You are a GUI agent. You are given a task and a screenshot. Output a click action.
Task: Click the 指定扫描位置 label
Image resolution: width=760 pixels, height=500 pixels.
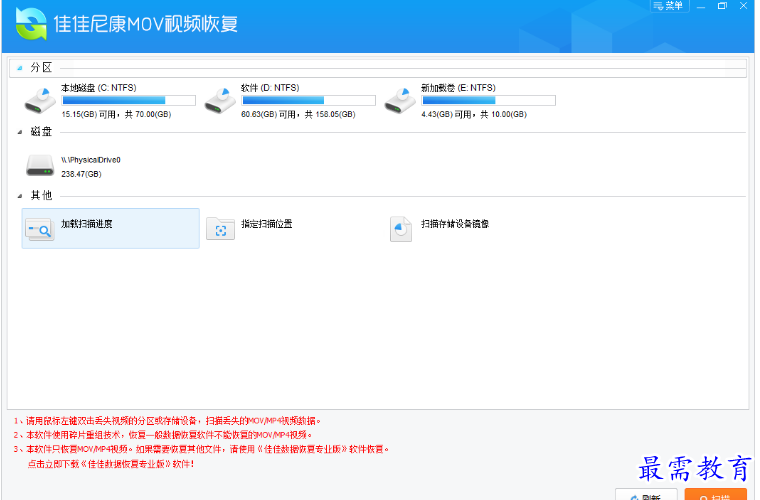pos(267,224)
